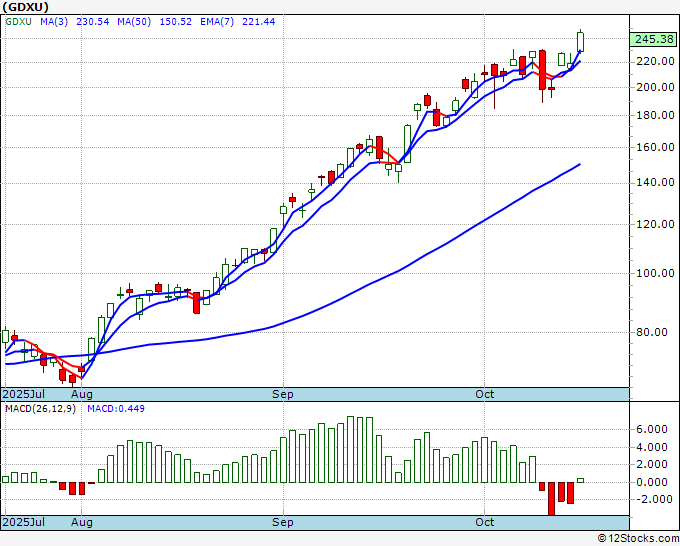680x546 pixels.
Task: Click the 120.00 price axis label
Action: tap(655, 224)
